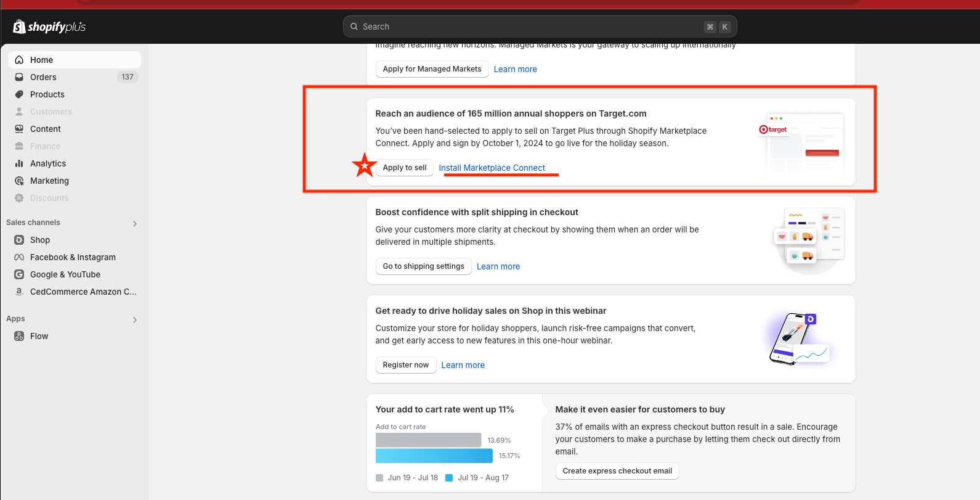Screen dimensions: 980x500
Task: Click the Orders inbox icon
Action: click(x=19, y=77)
